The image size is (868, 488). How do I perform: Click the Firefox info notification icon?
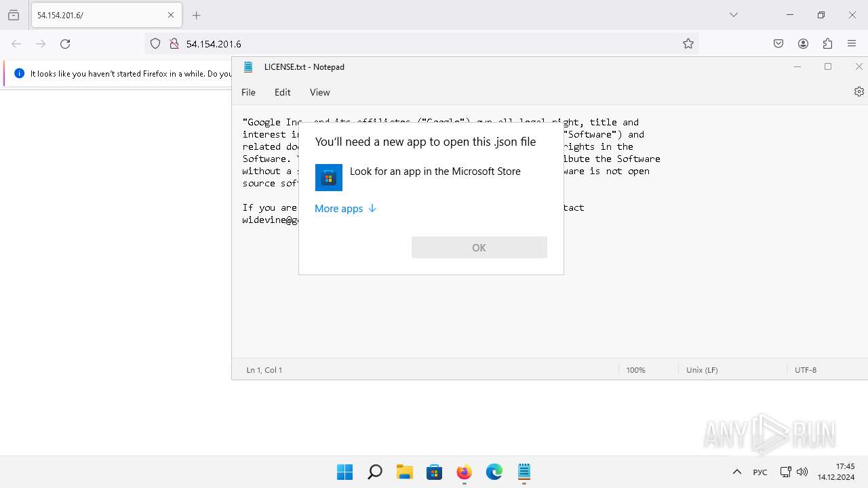(x=19, y=73)
